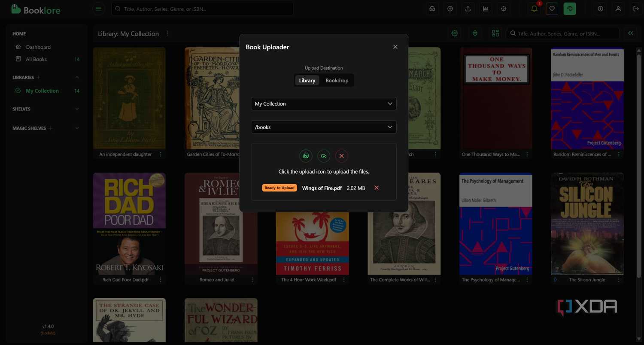Open Dashboard in the sidebar

pyautogui.click(x=38, y=47)
